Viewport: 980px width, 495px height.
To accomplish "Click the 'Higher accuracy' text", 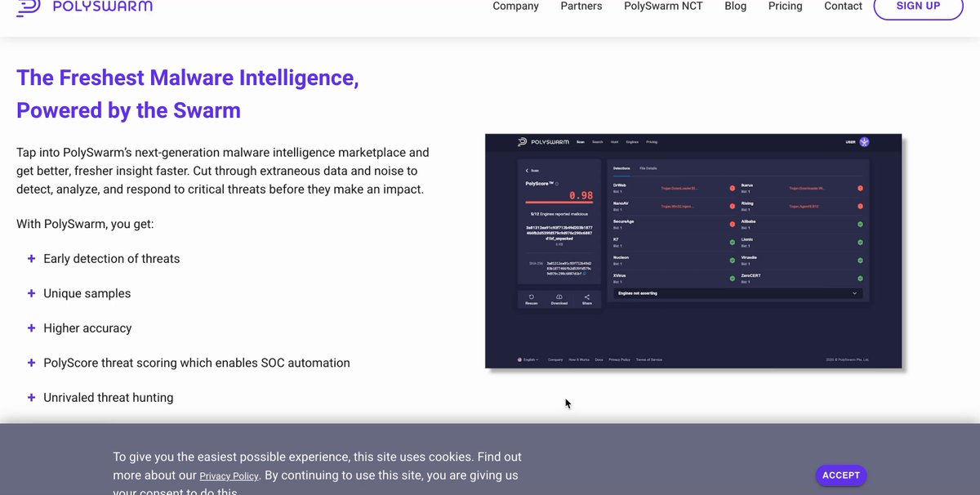I will coord(87,328).
